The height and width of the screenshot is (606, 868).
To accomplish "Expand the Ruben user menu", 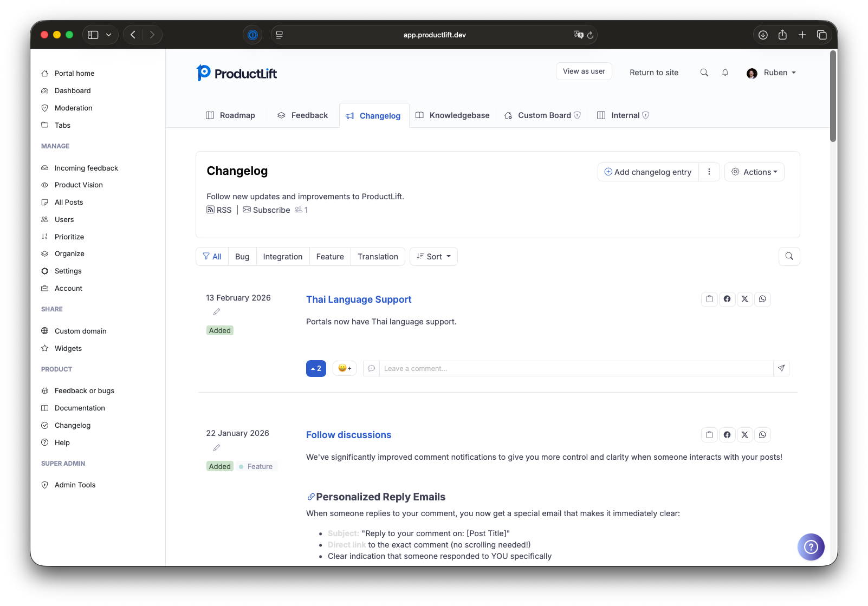I will click(x=771, y=73).
